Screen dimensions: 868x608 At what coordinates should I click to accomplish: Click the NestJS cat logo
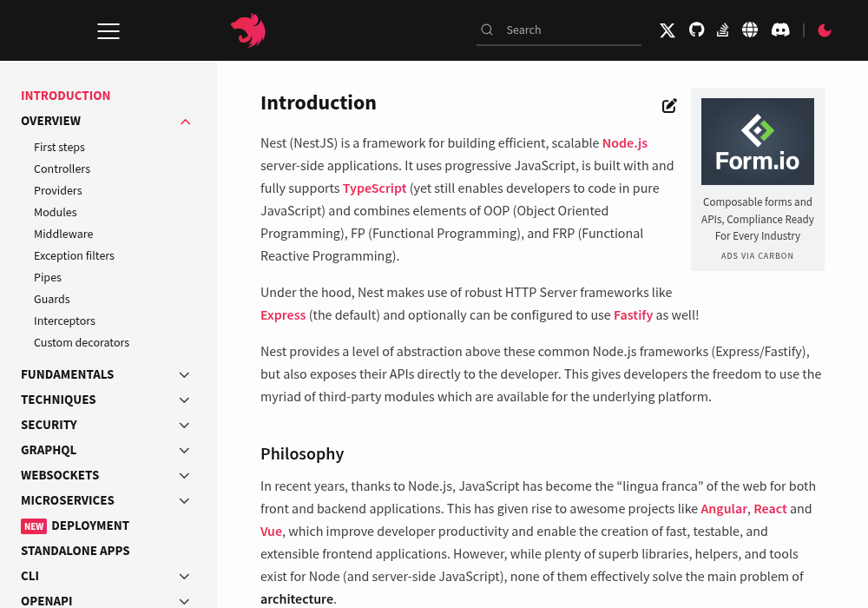[x=248, y=30]
